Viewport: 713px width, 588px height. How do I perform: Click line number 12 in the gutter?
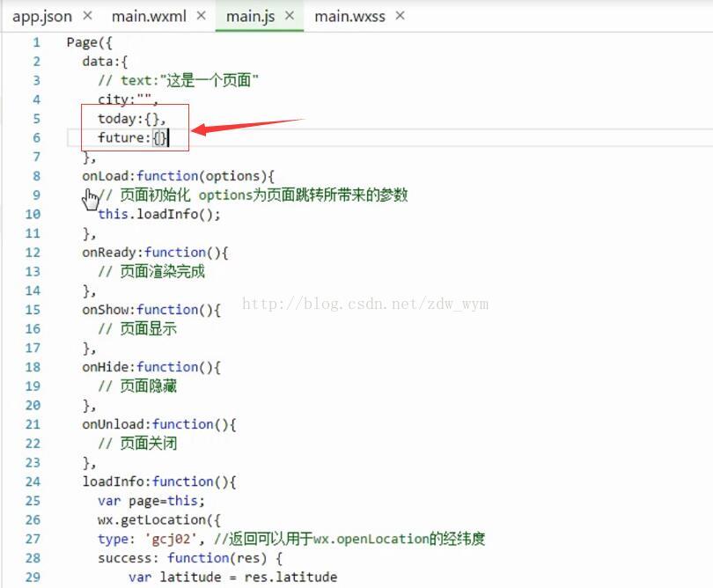click(33, 253)
